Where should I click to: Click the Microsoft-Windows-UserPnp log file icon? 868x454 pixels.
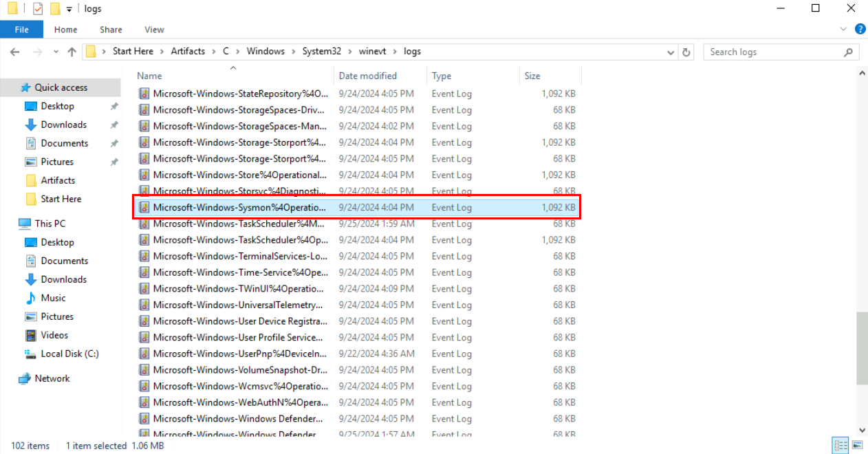[x=144, y=354]
